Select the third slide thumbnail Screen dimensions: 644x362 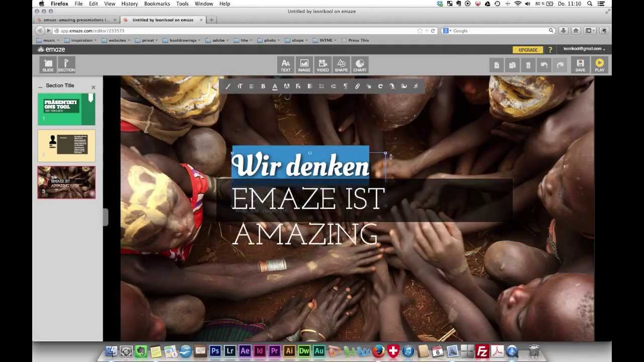tap(66, 182)
